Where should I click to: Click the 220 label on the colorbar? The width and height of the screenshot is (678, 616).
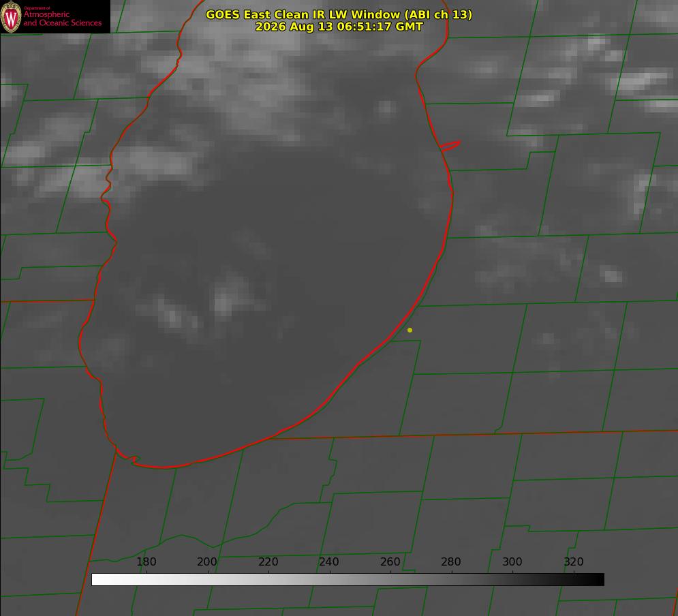pos(268,561)
